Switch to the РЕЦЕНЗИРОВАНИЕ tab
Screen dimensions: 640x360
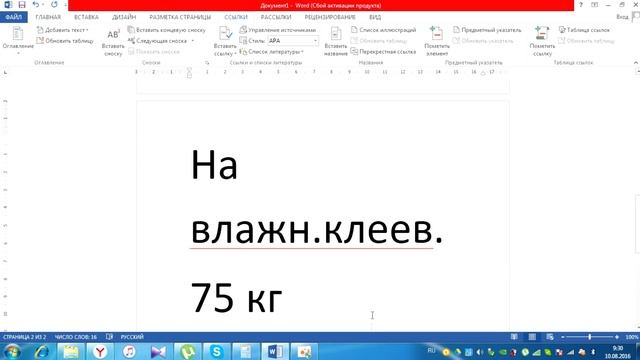[330, 17]
